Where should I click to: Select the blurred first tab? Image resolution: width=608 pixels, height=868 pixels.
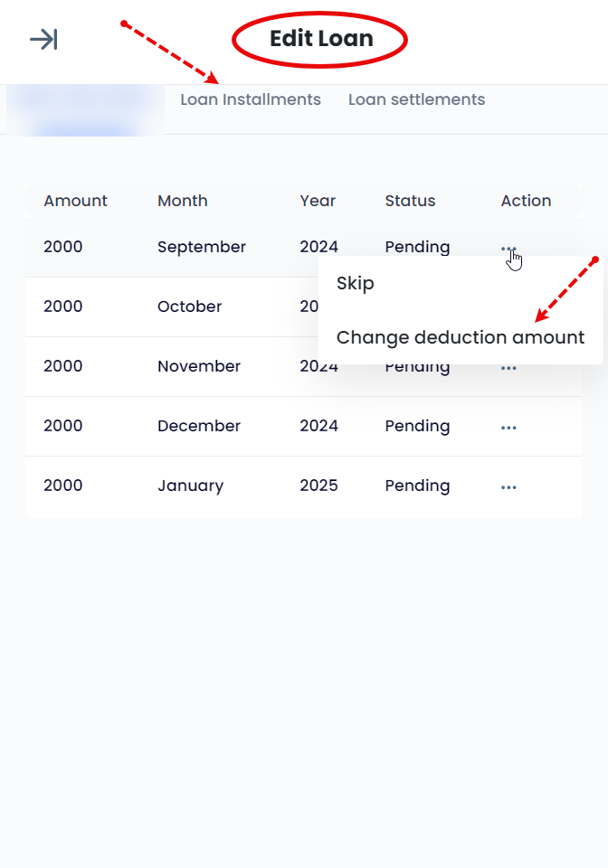coord(85,109)
